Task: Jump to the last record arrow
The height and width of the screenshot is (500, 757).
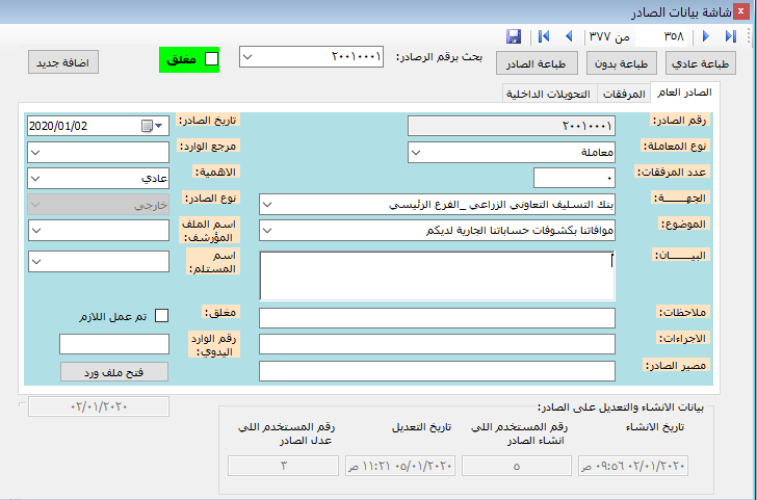Action: (x=730, y=36)
